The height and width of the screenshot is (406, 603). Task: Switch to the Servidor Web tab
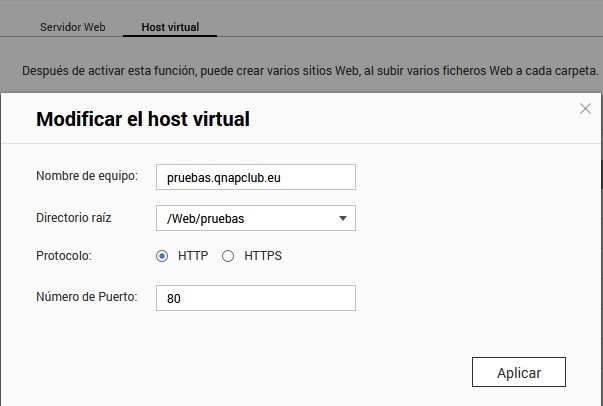coord(72,27)
